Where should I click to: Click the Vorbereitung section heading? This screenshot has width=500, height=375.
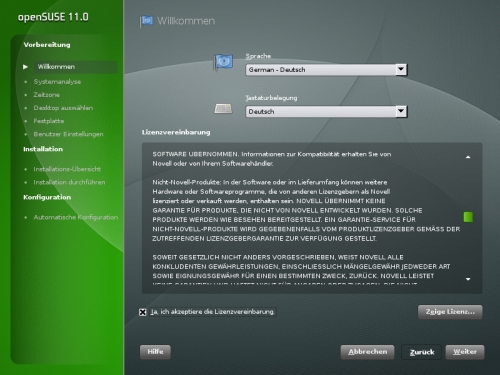pos(47,45)
